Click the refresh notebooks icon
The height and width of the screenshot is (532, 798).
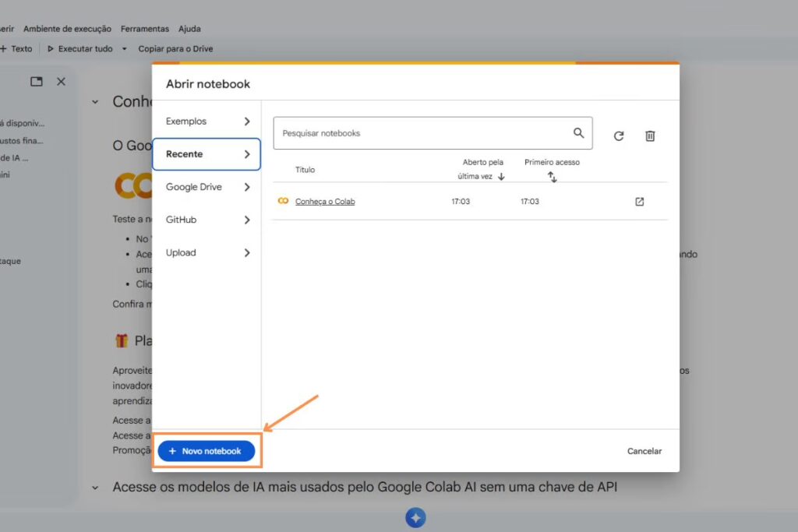coord(619,136)
